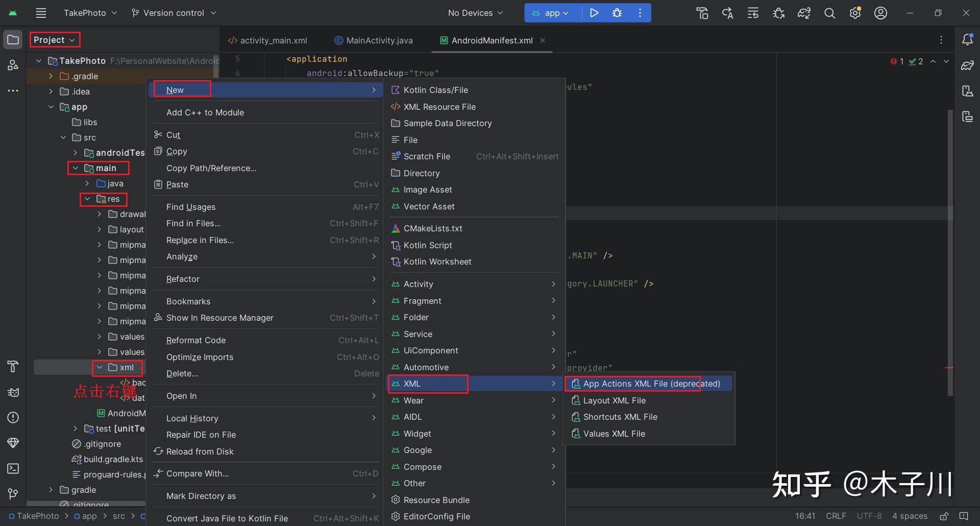Start debugging with the Debug icon

(617, 13)
